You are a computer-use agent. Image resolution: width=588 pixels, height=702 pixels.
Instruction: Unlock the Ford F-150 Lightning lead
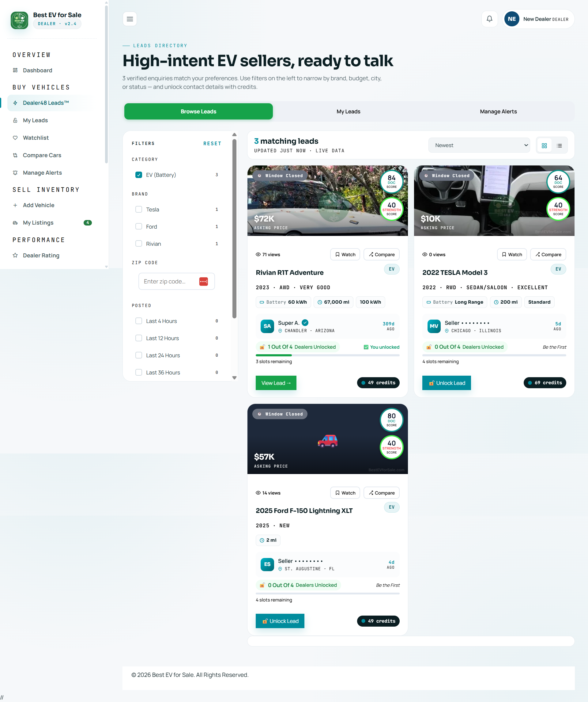(x=280, y=621)
